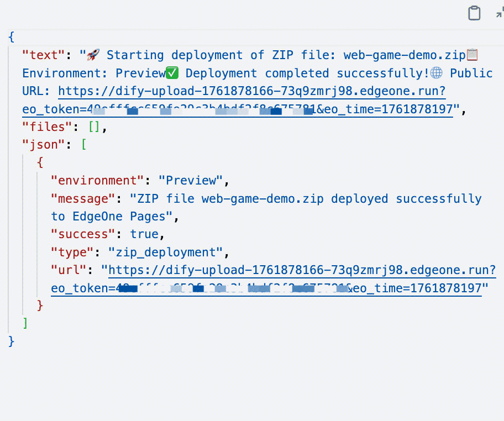Click the green opening bracket after json
504x421 pixels.
[84, 145]
